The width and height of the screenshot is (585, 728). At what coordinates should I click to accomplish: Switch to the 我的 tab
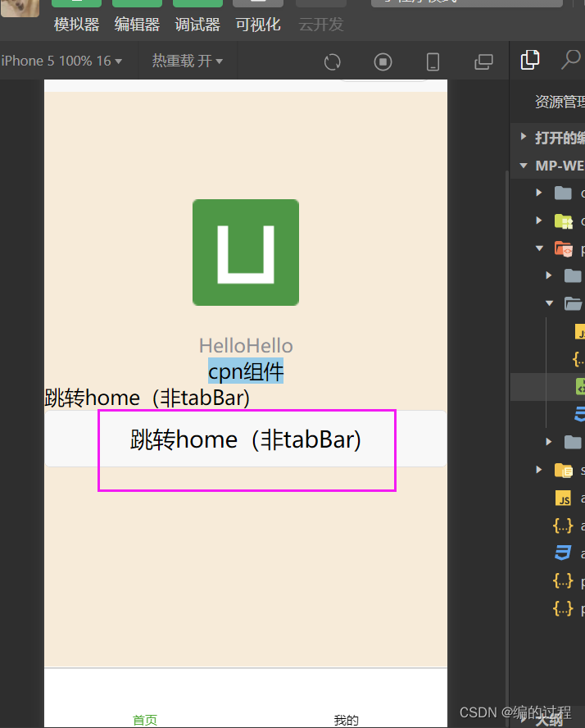pos(347,720)
